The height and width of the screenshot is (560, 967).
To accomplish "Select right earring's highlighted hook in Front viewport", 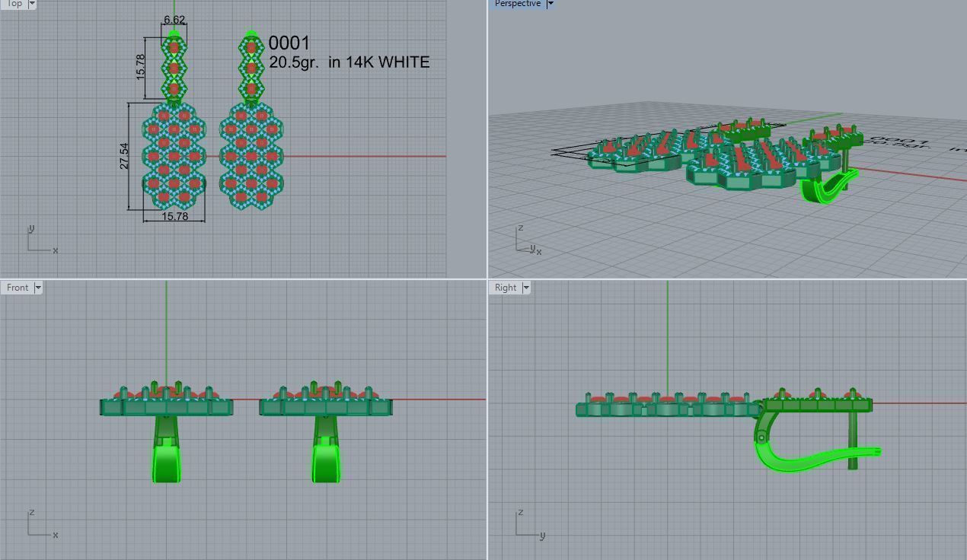I will click(326, 463).
